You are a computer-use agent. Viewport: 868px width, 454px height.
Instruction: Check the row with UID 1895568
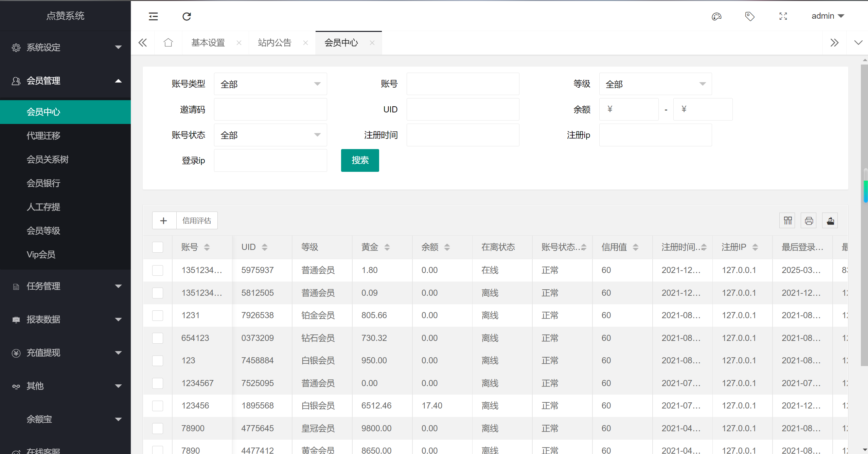pos(158,406)
